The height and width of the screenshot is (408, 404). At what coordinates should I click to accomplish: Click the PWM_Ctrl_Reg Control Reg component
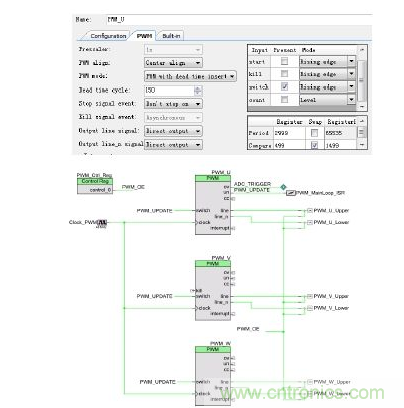[x=95, y=186]
